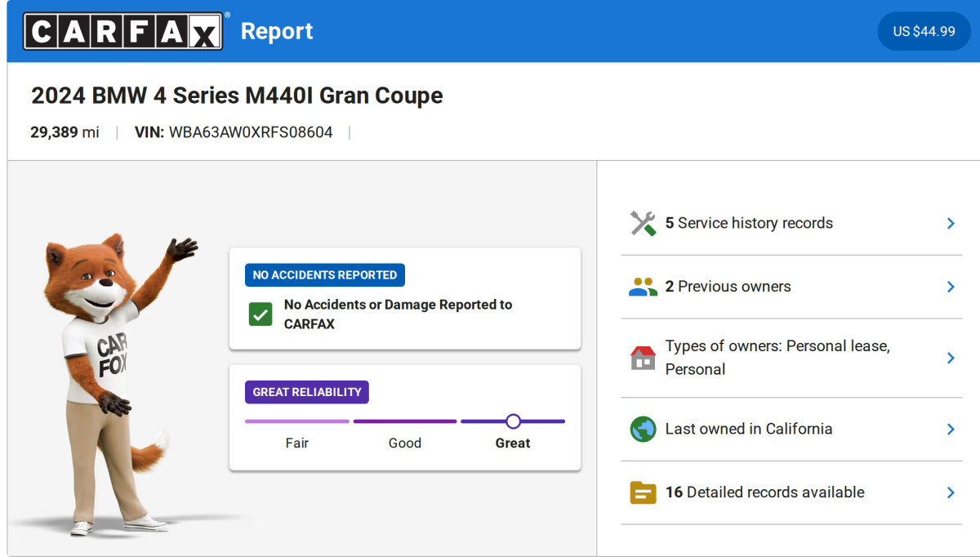Expand the Last owned in California chevron
Viewport: 980px width, 557px height.
951,429
